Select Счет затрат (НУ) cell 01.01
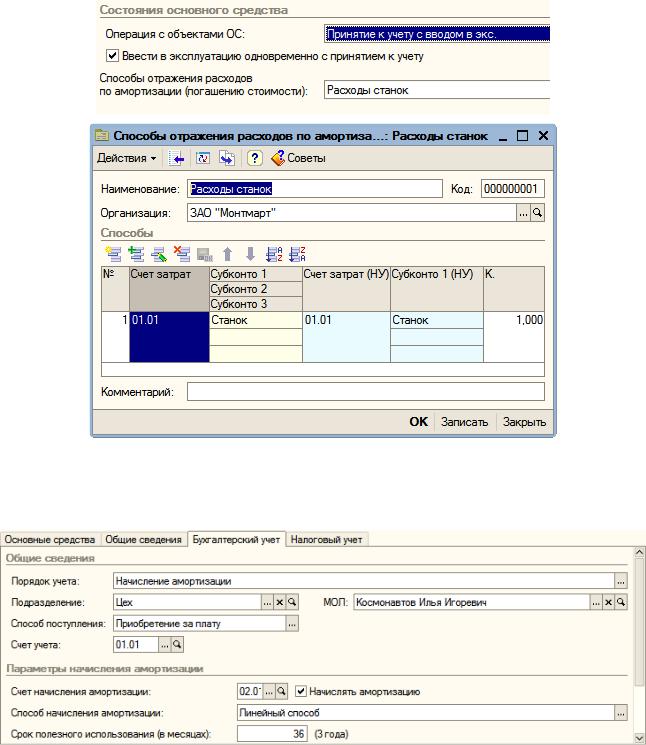The width and height of the screenshot is (646, 745). tap(346, 337)
